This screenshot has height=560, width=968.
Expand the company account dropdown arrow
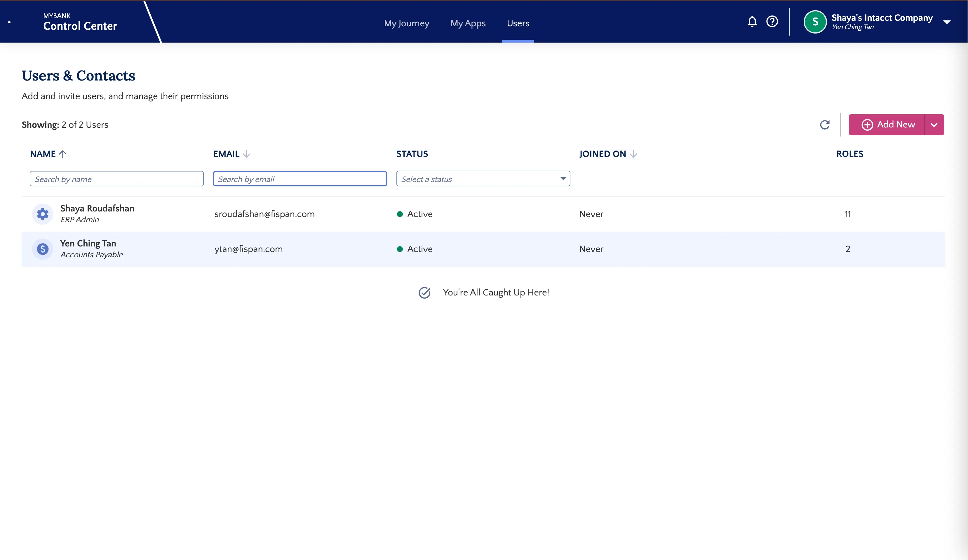pos(947,22)
